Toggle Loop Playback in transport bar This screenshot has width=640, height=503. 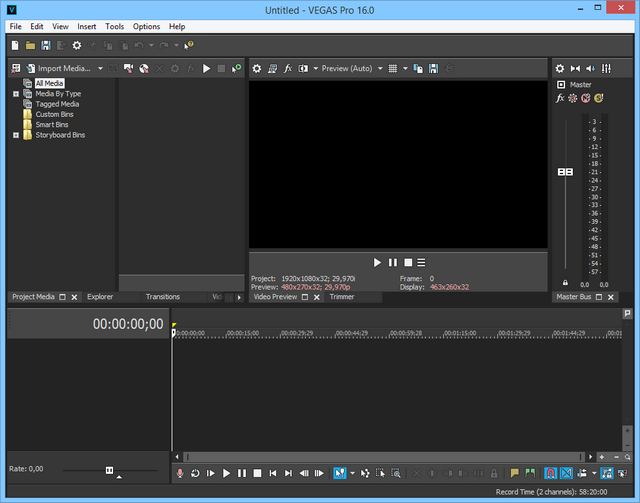195,473
